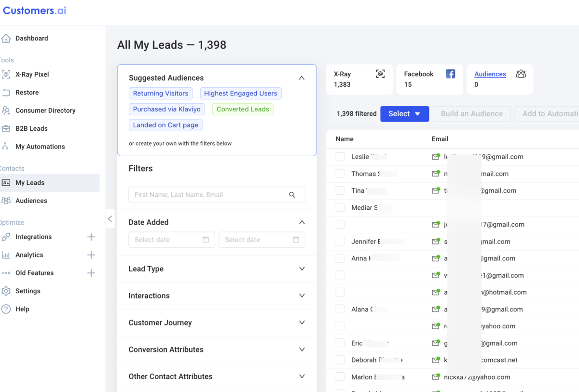Click the B2B Leads briefcase icon

[x=6, y=129]
